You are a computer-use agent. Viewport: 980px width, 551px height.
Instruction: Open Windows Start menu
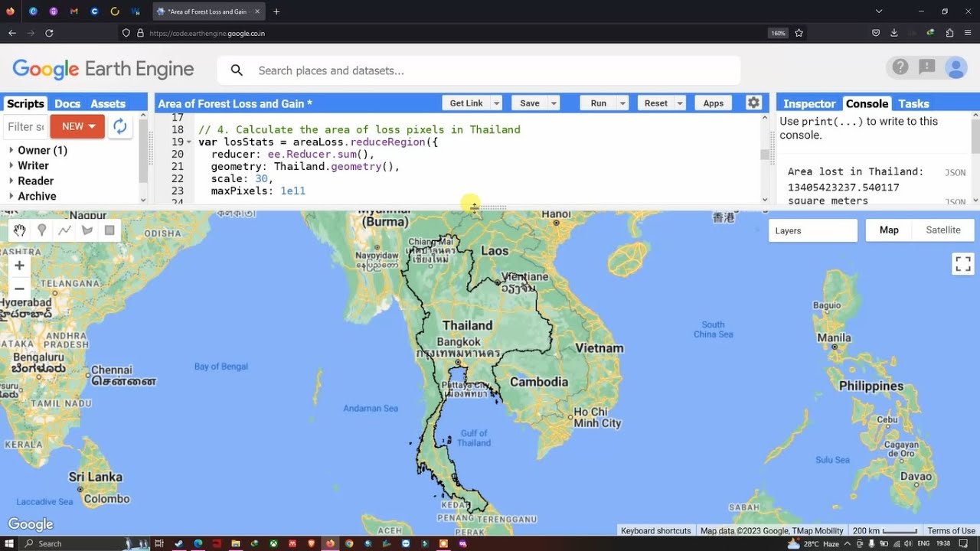(9, 543)
